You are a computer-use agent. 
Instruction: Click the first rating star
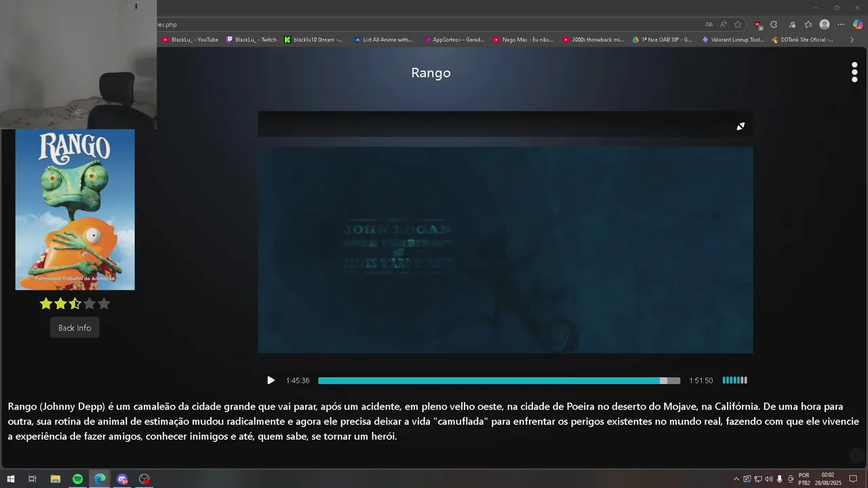(x=46, y=304)
